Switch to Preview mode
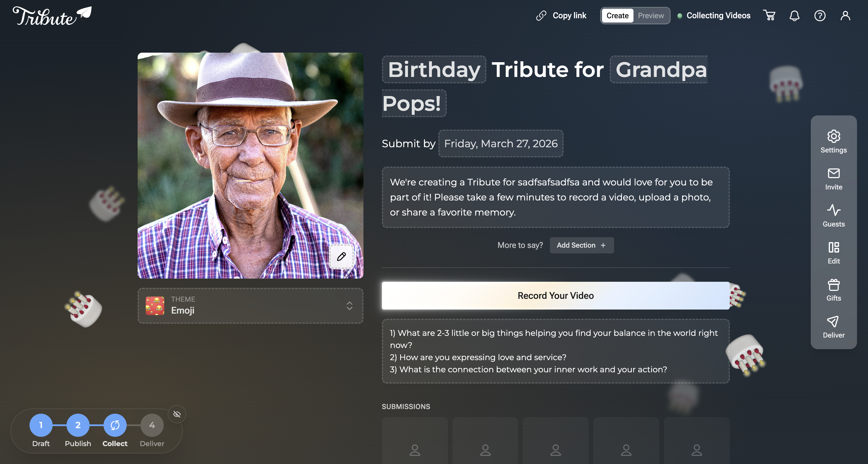 (x=651, y=16)
